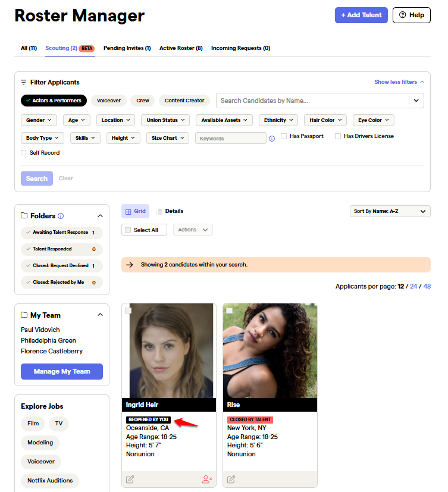Open the Available Assets dropdown
448x492 pixels.
pyautogui.click(x=224, y=120)
